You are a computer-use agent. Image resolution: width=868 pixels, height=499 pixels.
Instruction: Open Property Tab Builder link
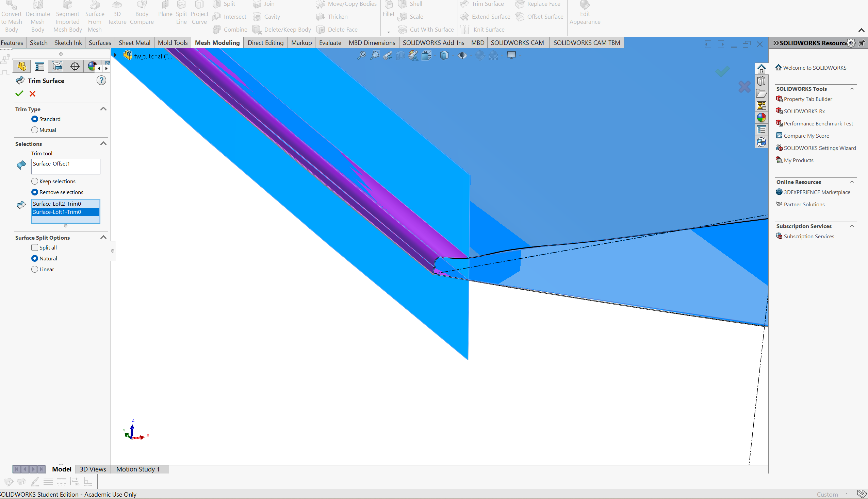[808, 99]
